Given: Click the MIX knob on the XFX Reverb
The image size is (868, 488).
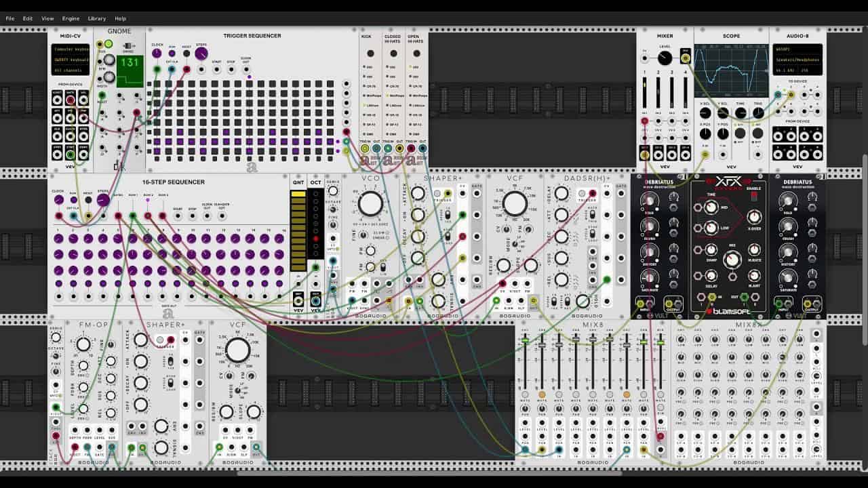Looking at the screenshot, I should tap(732, 258).
